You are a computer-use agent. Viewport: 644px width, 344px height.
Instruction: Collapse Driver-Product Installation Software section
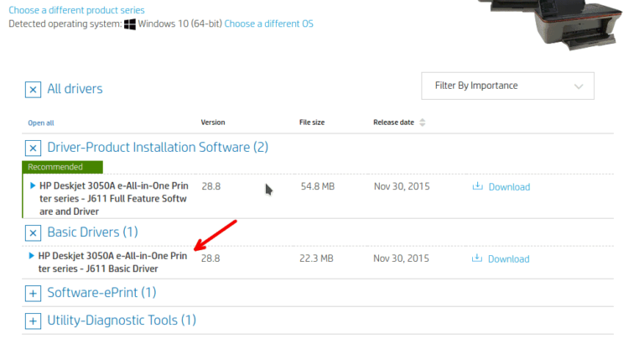coord(33,148)
